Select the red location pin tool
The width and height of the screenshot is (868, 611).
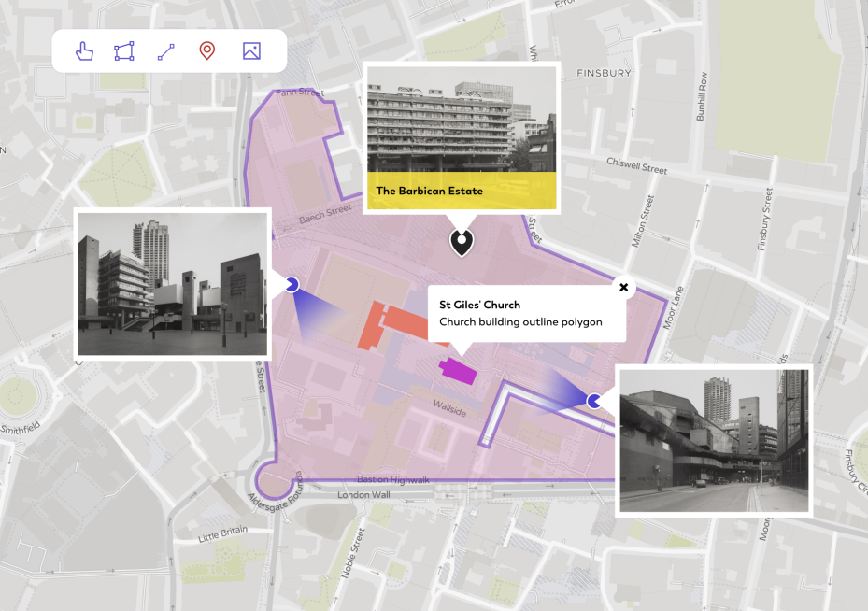(207, 51)
